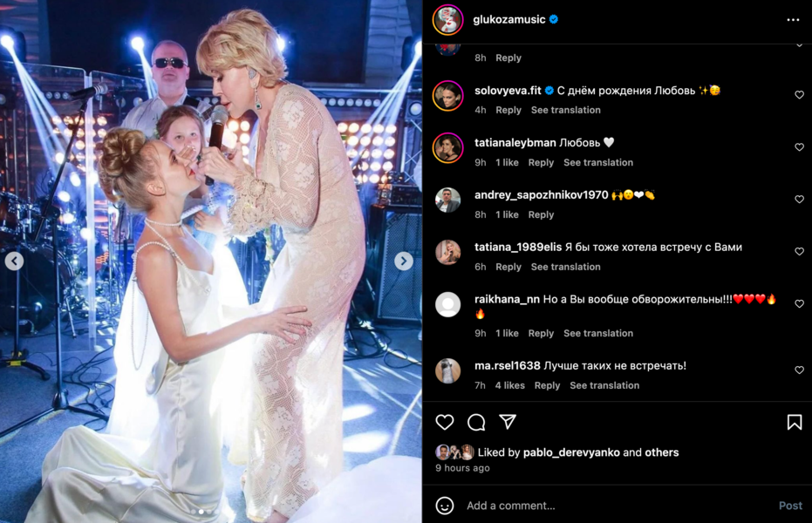812x523 pixels.
Task: View likes on ma.rsel1638's comment
Action: pyautogui.click(x=509, y=385)
